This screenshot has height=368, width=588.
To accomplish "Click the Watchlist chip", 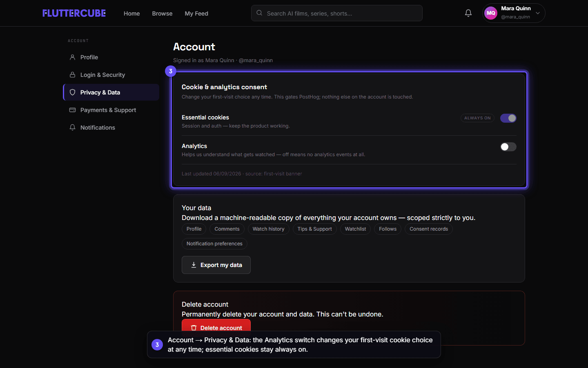I will tap(355, 229).
